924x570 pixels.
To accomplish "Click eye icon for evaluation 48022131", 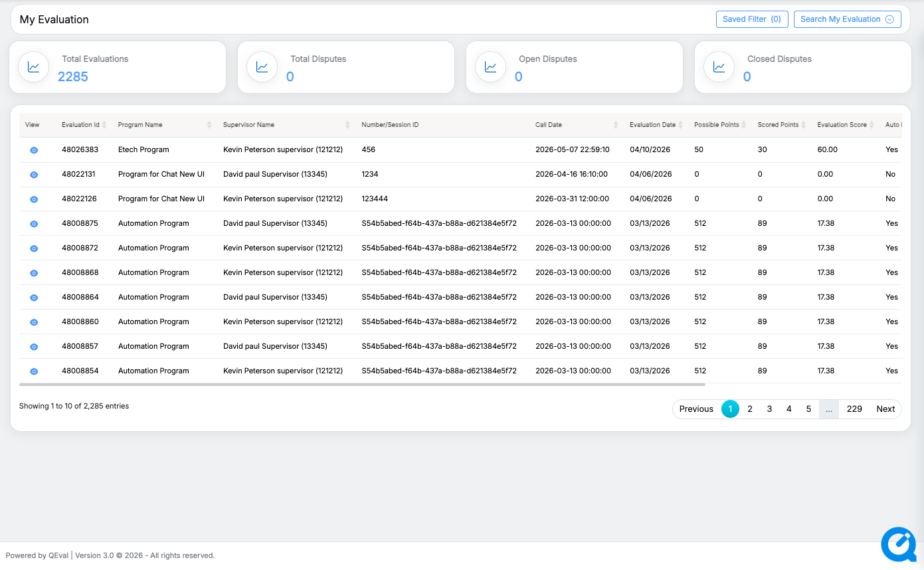I will coord(34,175).
